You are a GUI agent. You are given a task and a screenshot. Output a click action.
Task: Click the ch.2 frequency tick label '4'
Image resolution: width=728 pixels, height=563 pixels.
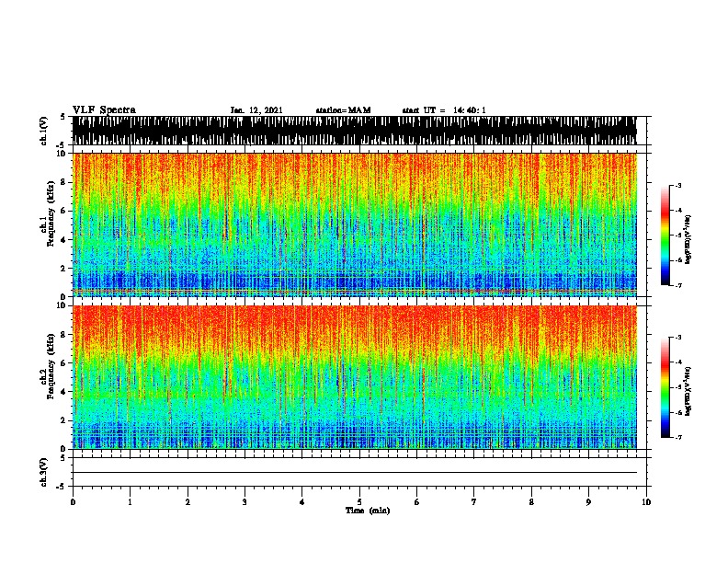click(63, 392)
